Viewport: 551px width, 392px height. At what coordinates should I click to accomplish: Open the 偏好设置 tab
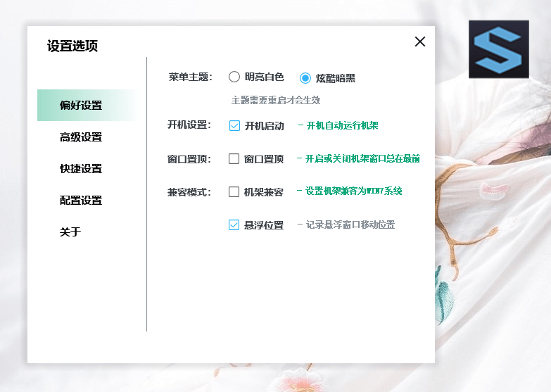pos(88,105)
